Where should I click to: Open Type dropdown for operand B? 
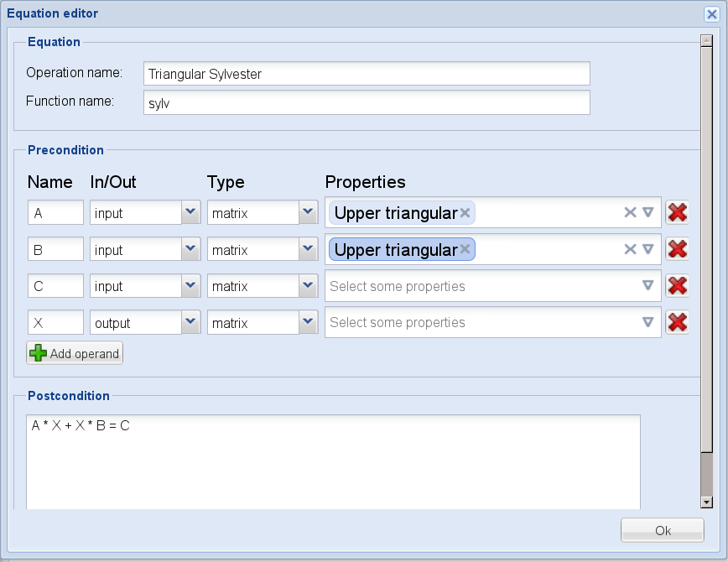coord(309,249)
